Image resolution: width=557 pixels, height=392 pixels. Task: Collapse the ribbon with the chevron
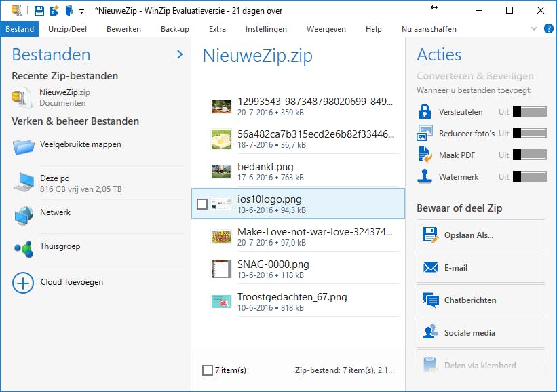coord(534,29)
